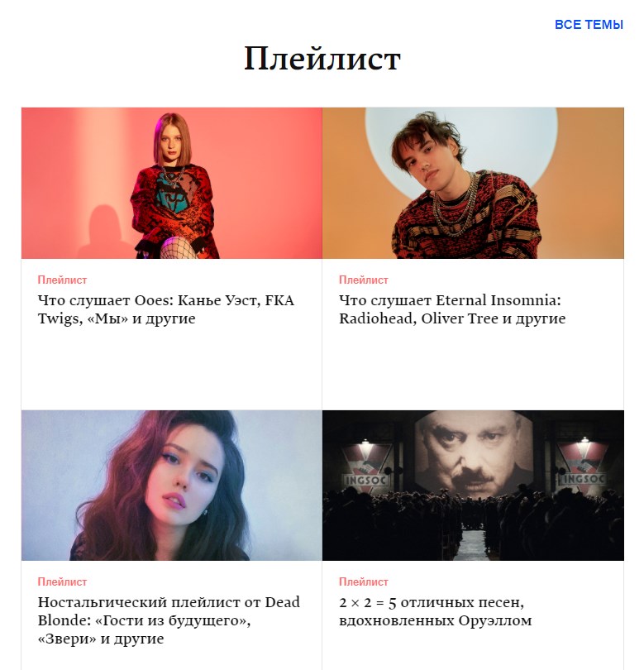Click the Плейлист tag above Dead Blonde headline

(62, 581)
